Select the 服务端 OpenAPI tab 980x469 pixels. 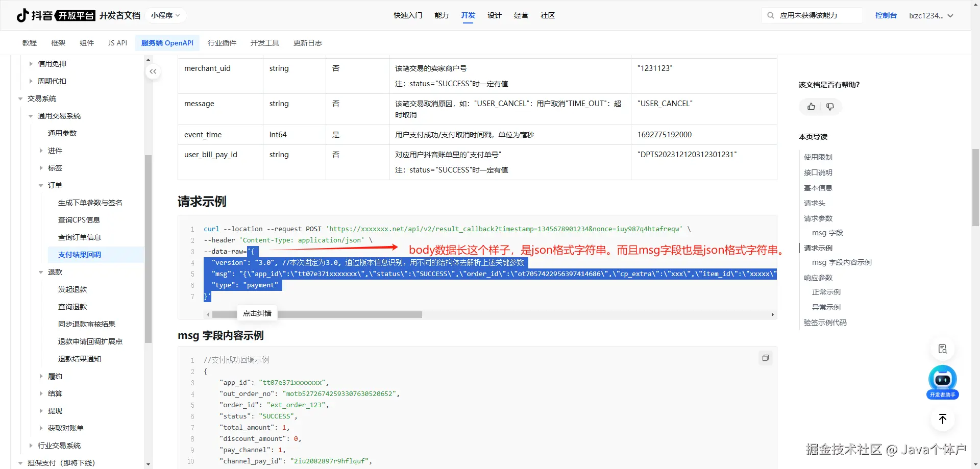pyautogui.click(x=167, y=43)
